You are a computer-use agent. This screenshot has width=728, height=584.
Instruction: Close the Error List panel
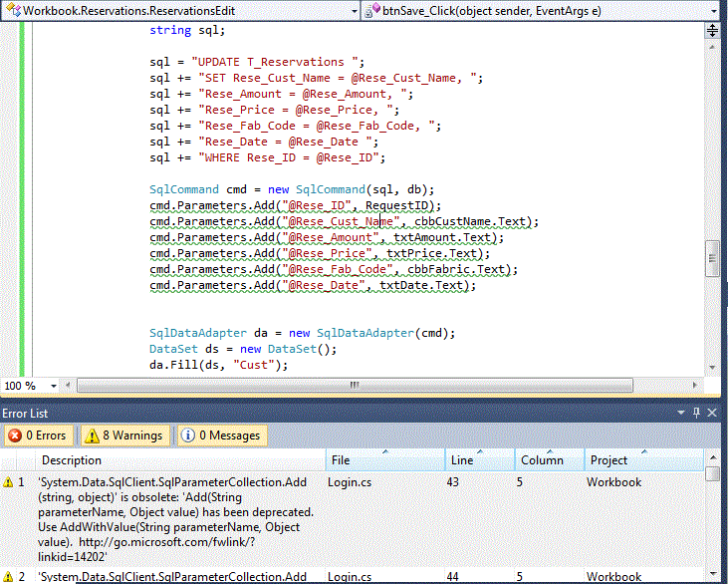point(713,413)
